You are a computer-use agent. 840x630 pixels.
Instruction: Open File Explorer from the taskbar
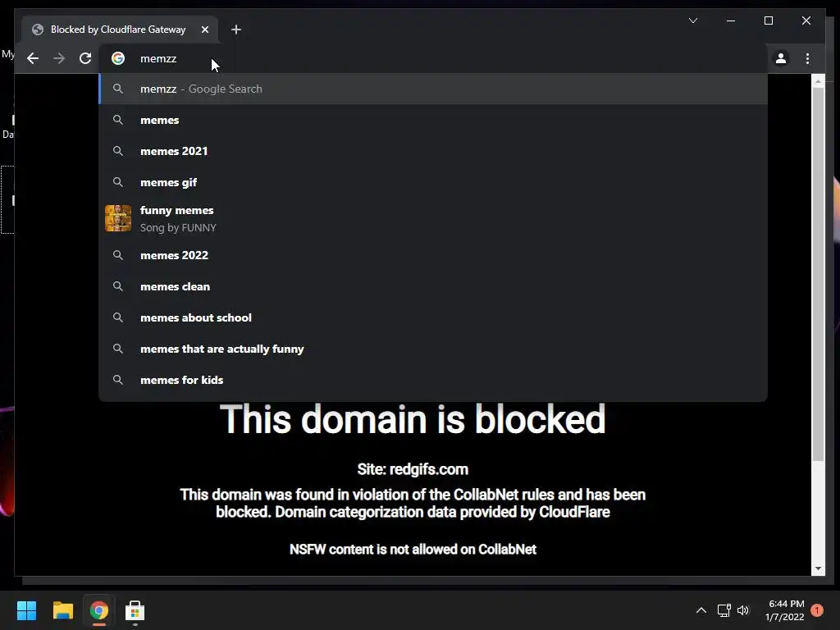click(62, 610)
